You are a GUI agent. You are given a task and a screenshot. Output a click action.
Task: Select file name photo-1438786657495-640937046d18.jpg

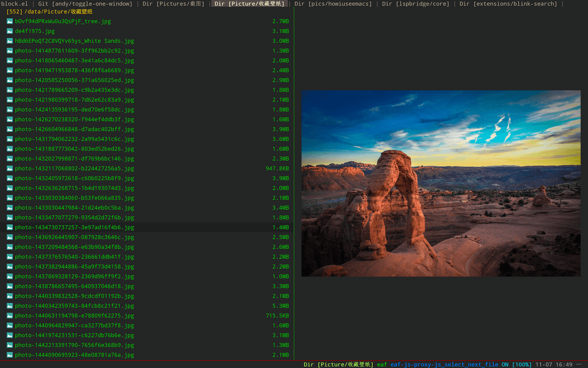click(x=74, y=287)
